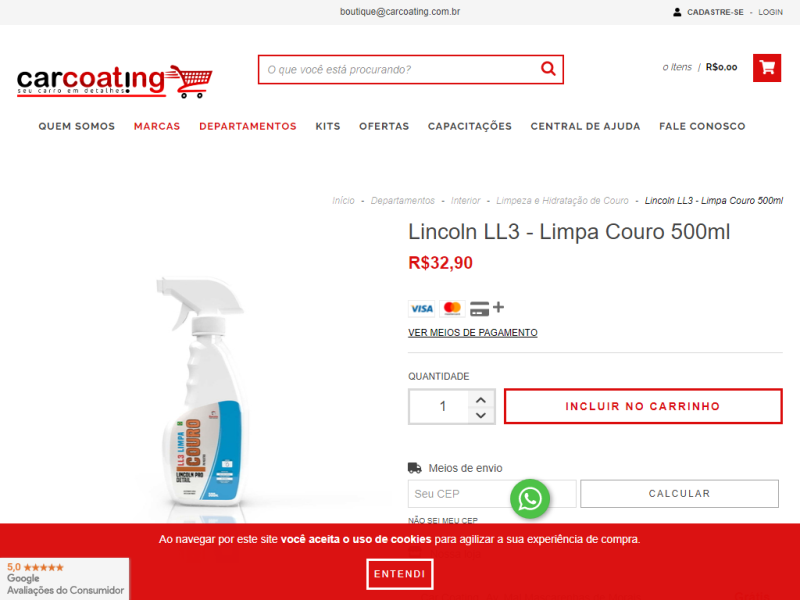The width and height of the screenshot is (800, 600).
Task: Open the Marcas menu
Action: [x=157, y=126]
